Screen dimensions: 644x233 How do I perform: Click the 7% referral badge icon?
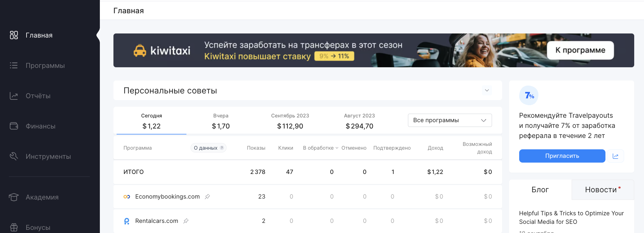529,95
